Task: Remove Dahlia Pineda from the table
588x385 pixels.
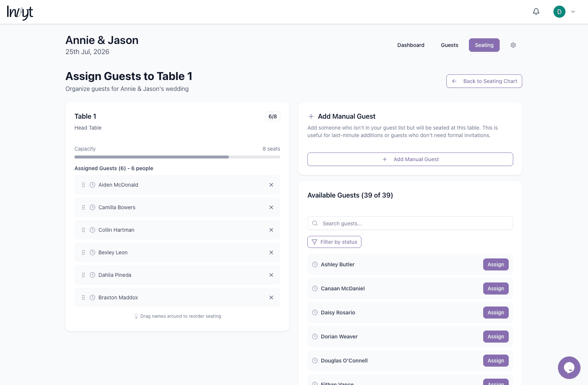Action: [271, 275]
